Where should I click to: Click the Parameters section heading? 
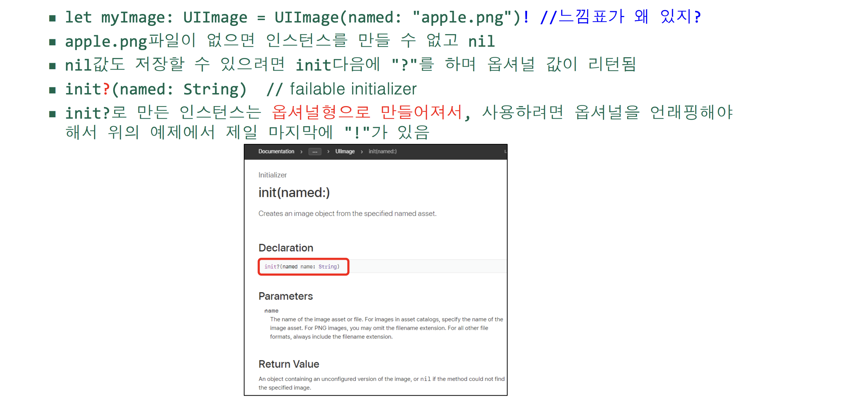285,296
